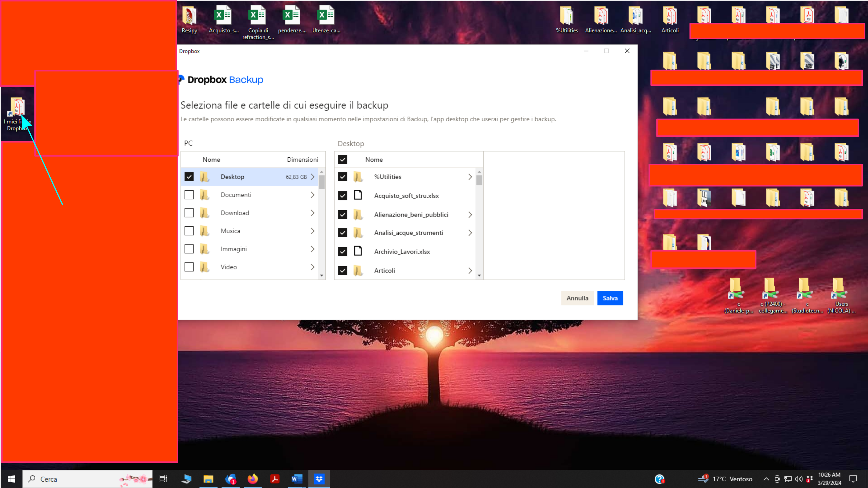Open the notification center icon
The image size is (868, 488).
853,479
